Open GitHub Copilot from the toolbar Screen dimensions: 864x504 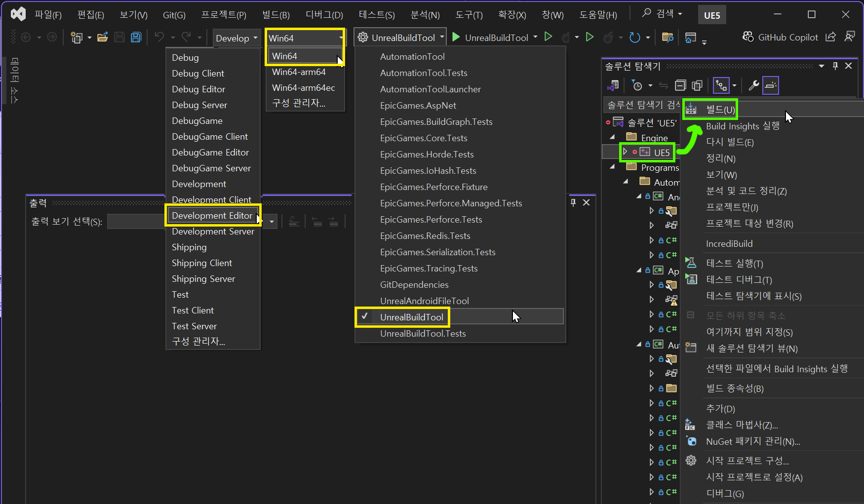pyautogui.click(x=780, y=37)
